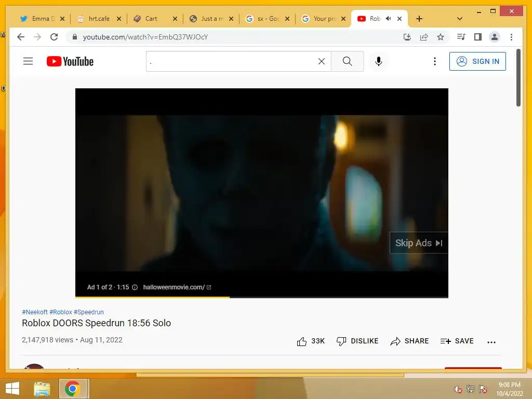Screen dimensions: 532x399
Task: Click the muted volume tray icon
Action: pos(458,389)
